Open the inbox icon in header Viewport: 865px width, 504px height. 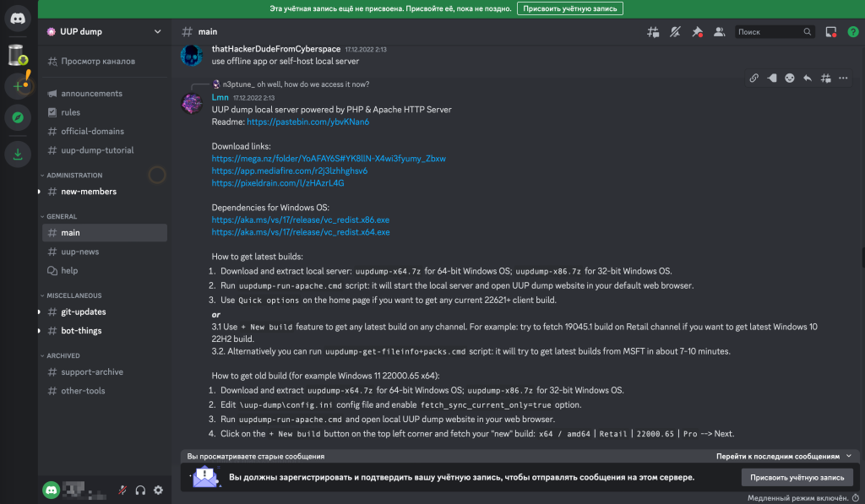point(831,32)
